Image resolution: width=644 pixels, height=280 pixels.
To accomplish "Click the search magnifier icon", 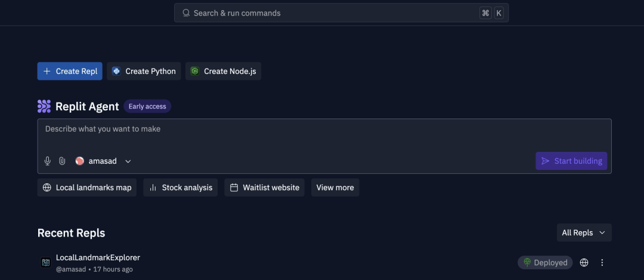I will point(186,13).
